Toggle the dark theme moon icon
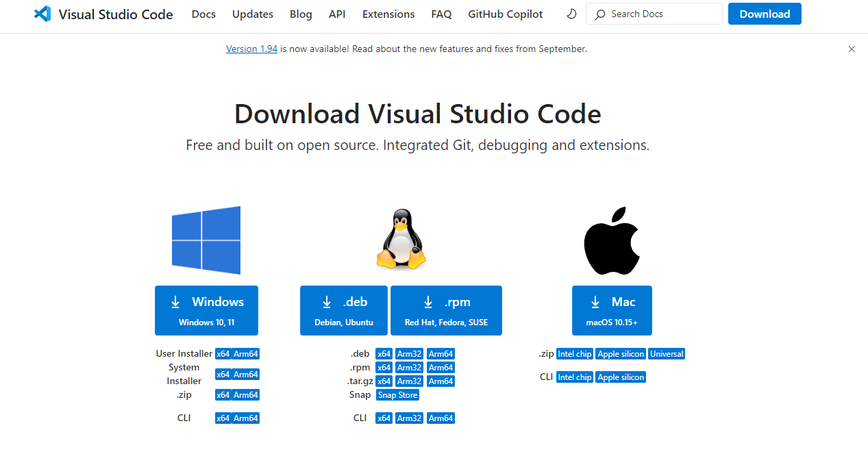This screenshot has height=467, width=868. pos(571,14)
